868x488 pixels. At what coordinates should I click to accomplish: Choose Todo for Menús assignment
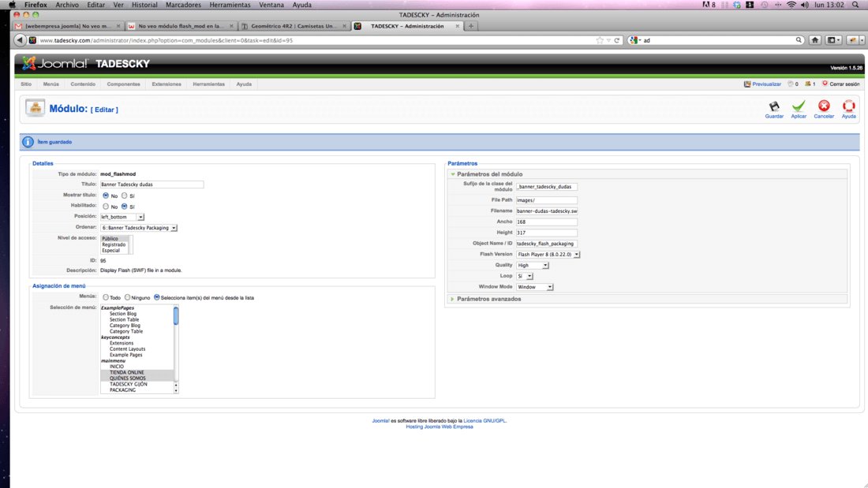106,297
